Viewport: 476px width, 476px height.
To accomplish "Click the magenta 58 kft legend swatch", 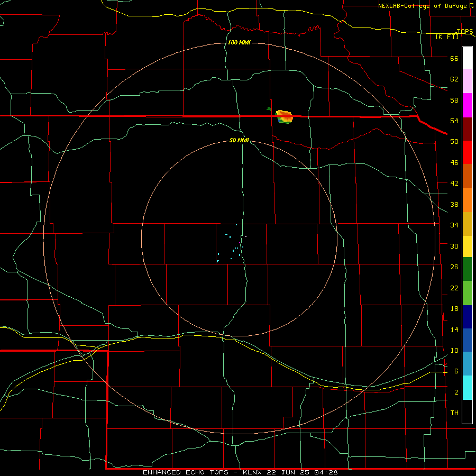I will (x=467, y=105).
